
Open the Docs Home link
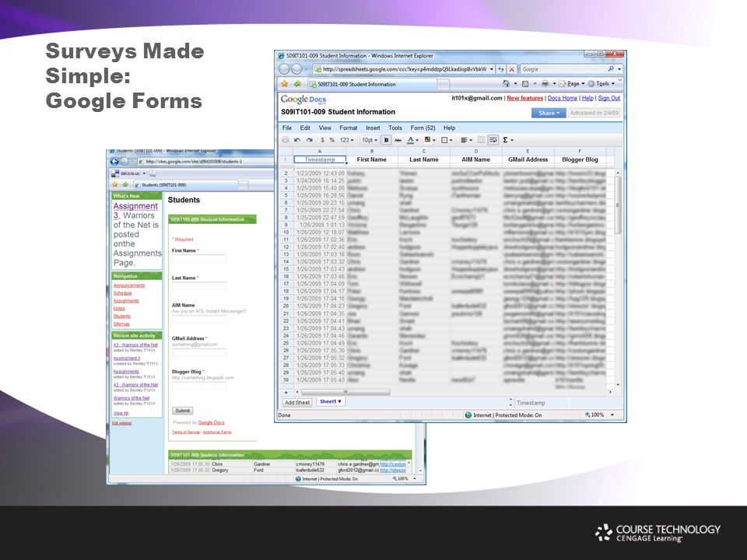pos(562,98)
